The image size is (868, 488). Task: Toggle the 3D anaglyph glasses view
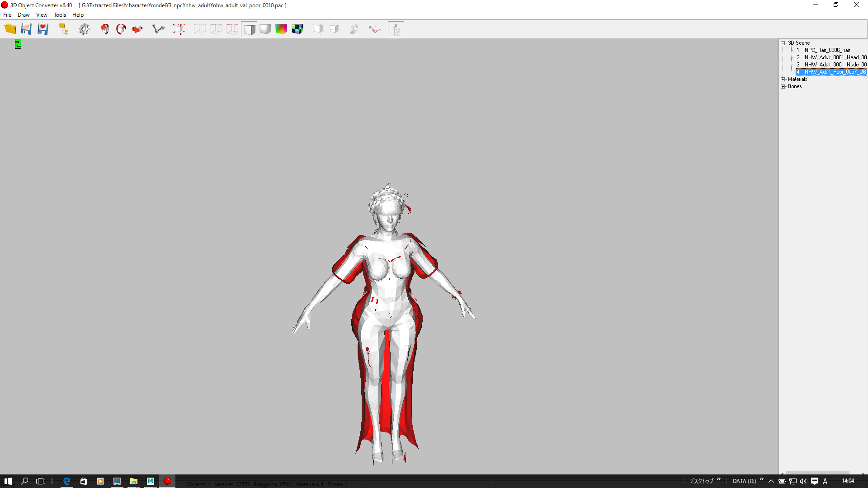click(x=375, y=29)
